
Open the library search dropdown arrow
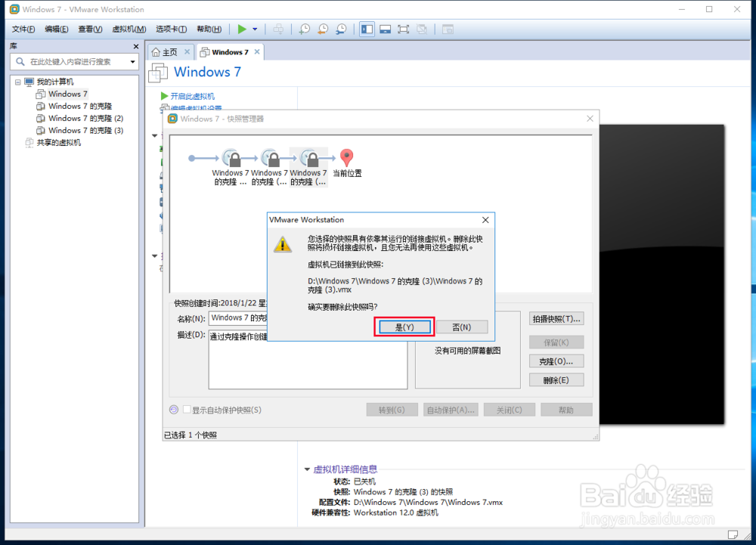pyautogui.click(x=132, y=62)
